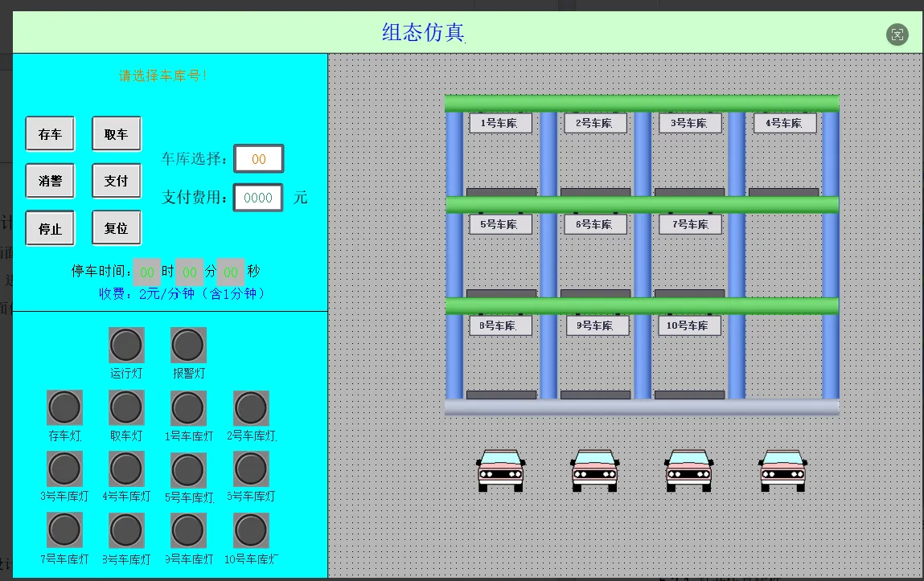
Task: Select the 支付费用 amount field
Action: click(x=258, y=198)
